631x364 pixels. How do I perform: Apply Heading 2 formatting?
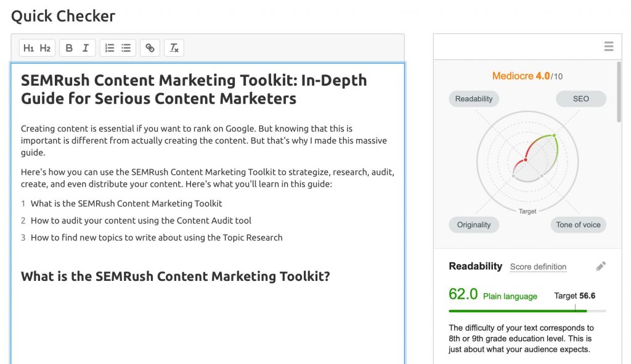click(44, 47)
